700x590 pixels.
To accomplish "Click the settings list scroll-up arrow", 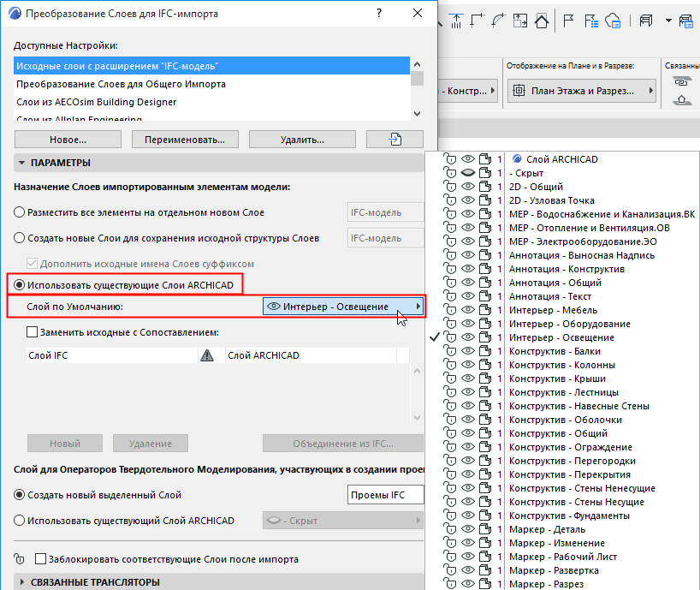I will 417,64.
